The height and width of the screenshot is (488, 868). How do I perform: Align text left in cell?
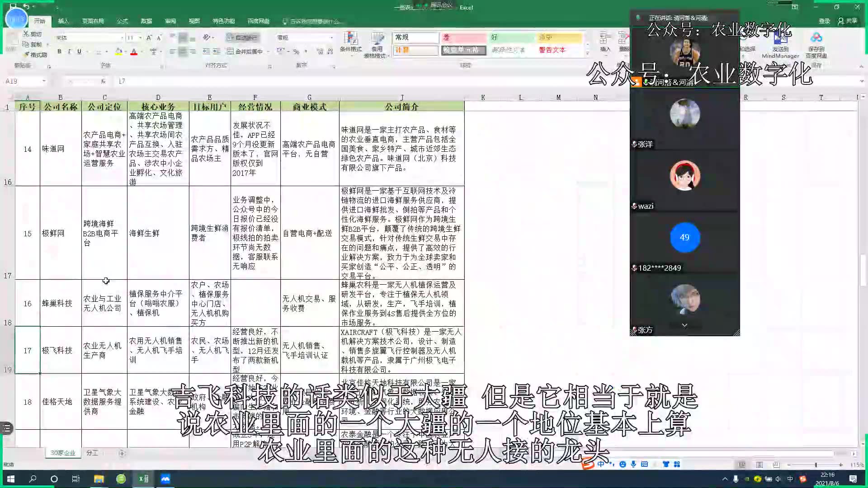172,52
